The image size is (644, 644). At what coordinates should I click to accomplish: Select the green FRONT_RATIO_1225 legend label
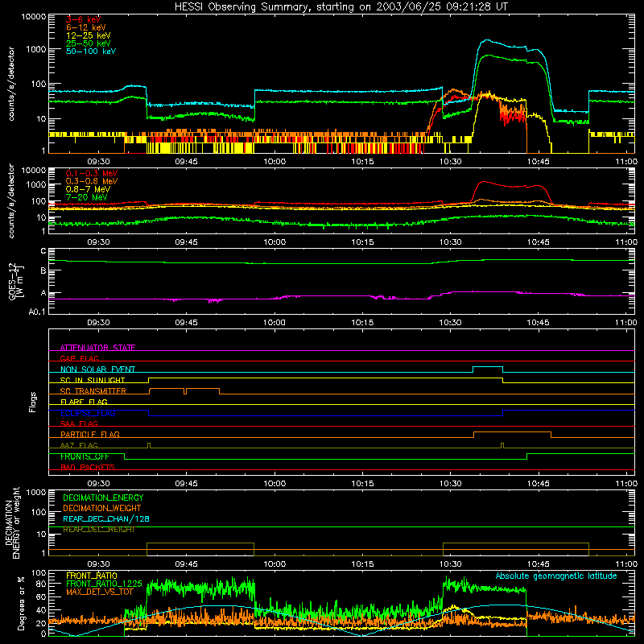pos(104,584)
